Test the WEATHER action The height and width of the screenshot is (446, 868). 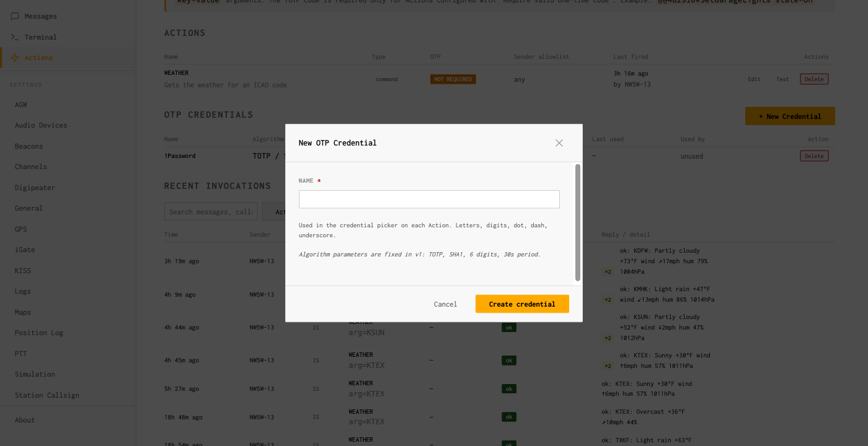(782, 79)
